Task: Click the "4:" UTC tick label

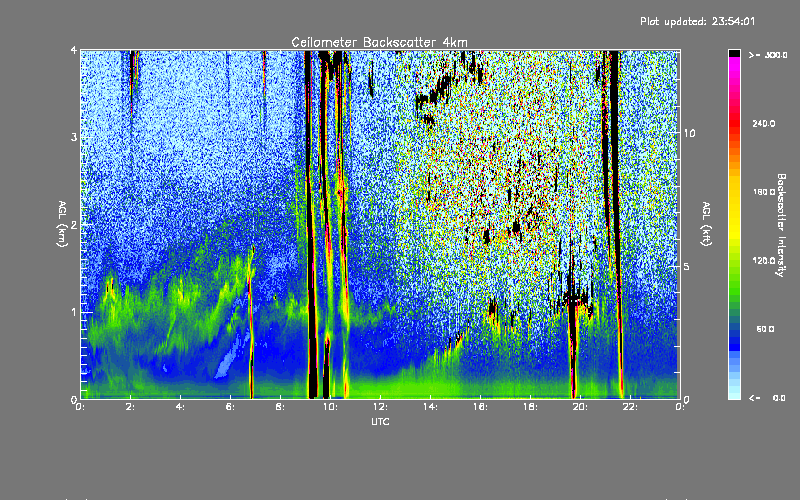Action: click(180, 407)
